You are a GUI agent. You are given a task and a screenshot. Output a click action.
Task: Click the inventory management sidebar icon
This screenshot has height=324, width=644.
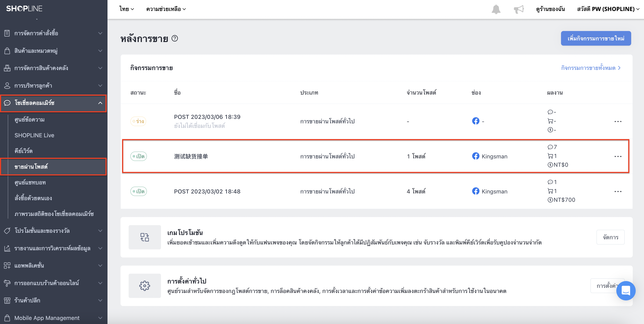point(7,68)
